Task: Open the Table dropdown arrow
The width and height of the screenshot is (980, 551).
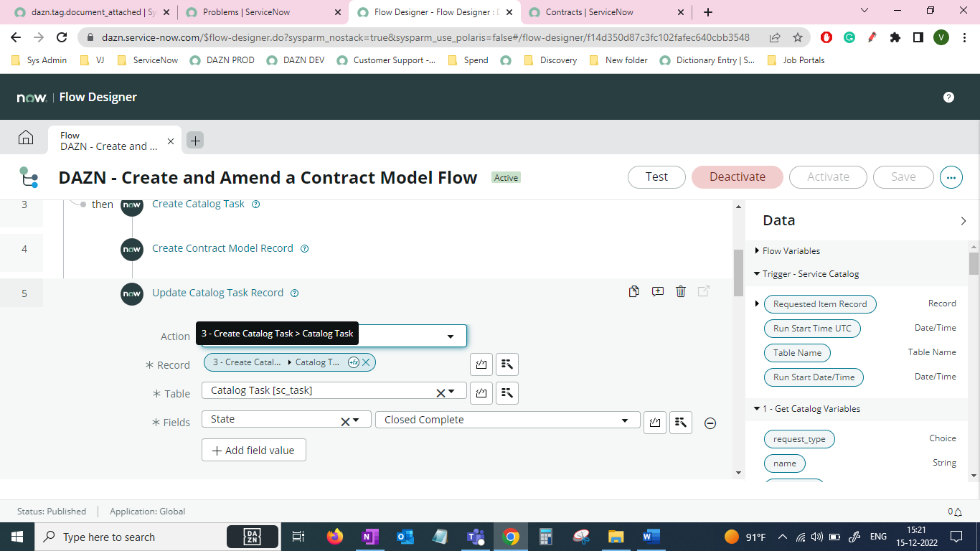Action: point(451,392)
